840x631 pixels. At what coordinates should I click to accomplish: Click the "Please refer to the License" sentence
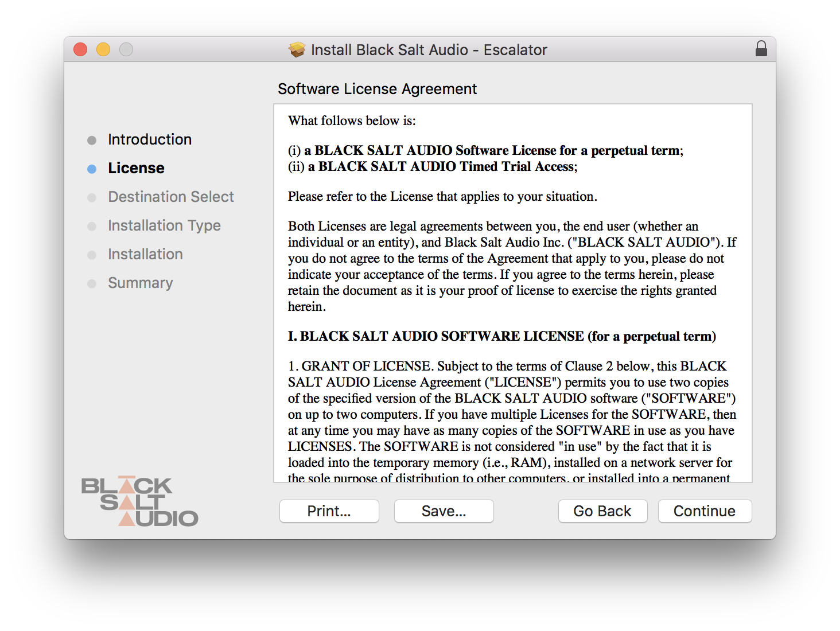pos(442,196)
